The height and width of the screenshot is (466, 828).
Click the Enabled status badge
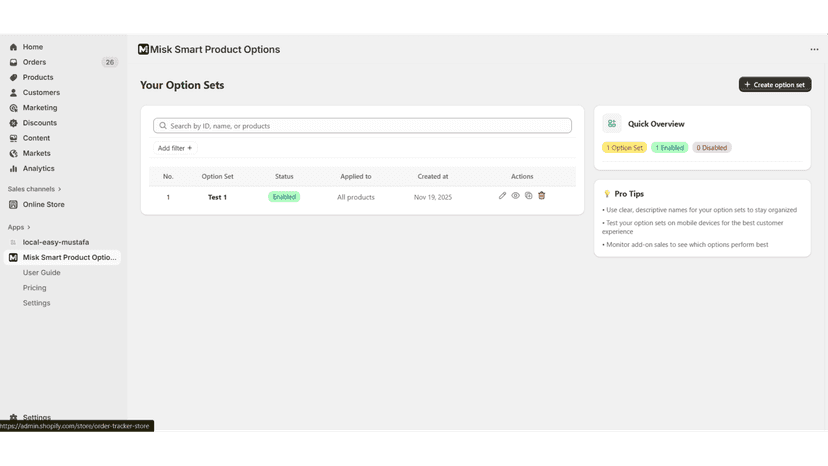[284, 197]
